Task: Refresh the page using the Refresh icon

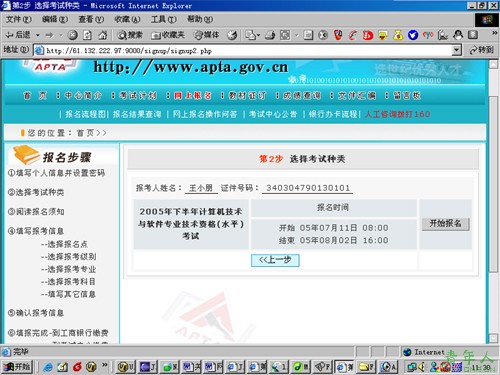Action: point(87,35)
